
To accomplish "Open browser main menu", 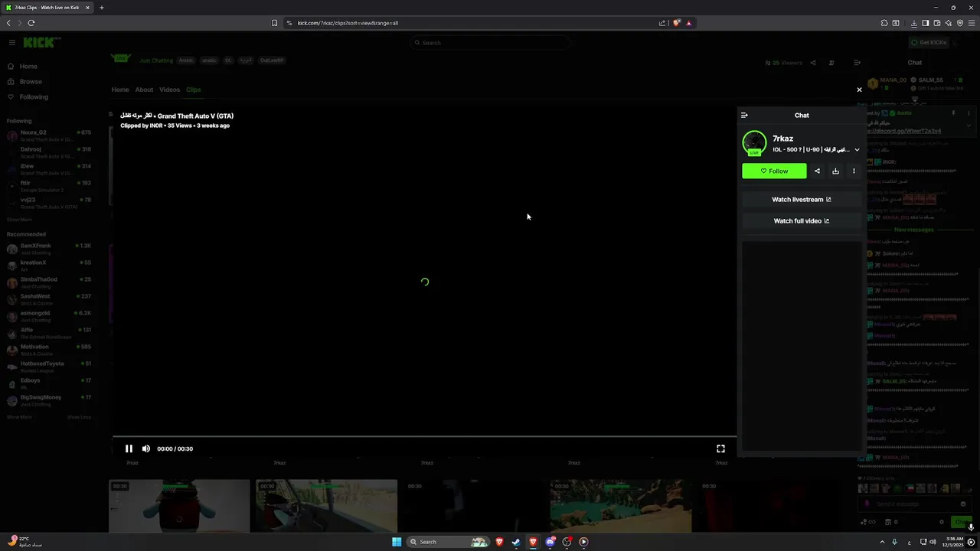I will 972,23.
